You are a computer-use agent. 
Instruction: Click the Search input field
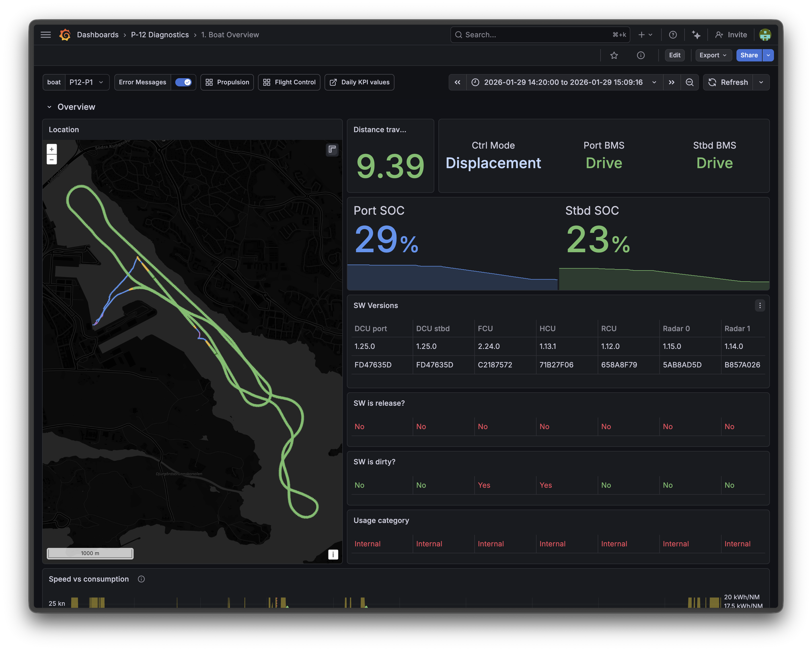[535, 35]
